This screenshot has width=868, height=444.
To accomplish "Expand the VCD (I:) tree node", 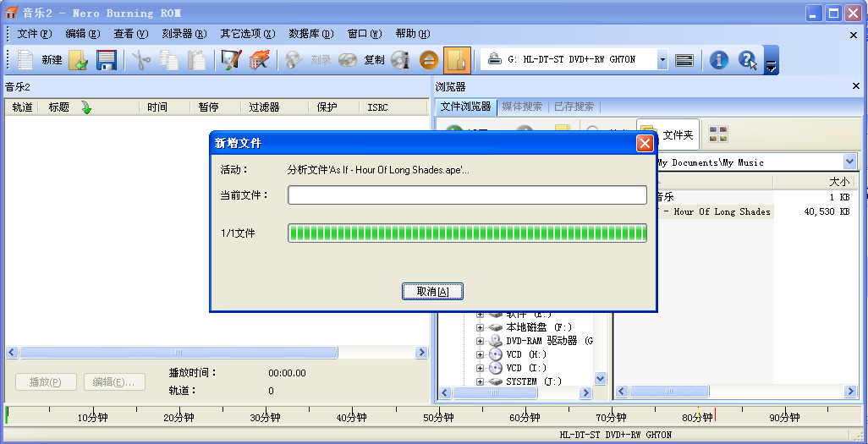I will coord(480,368).
